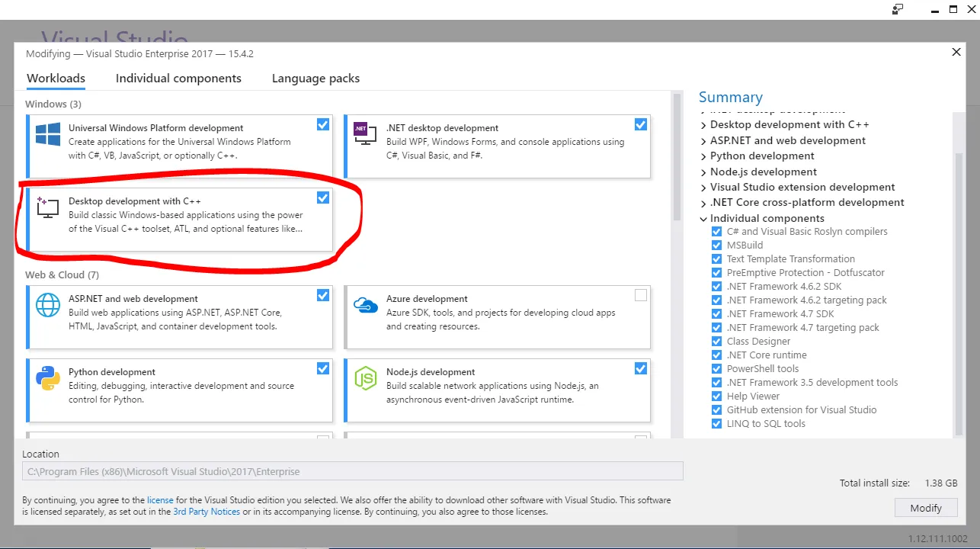Expand Python development in the Summary panel
This screenshot has height=549, width=980.
click(703, 156)
